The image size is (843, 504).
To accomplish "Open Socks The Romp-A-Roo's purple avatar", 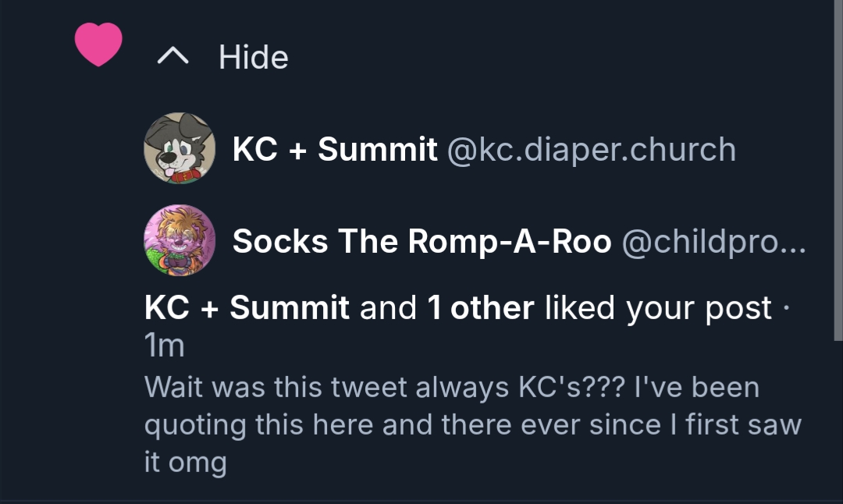I will pyautogui.click(x=180, y=240).
